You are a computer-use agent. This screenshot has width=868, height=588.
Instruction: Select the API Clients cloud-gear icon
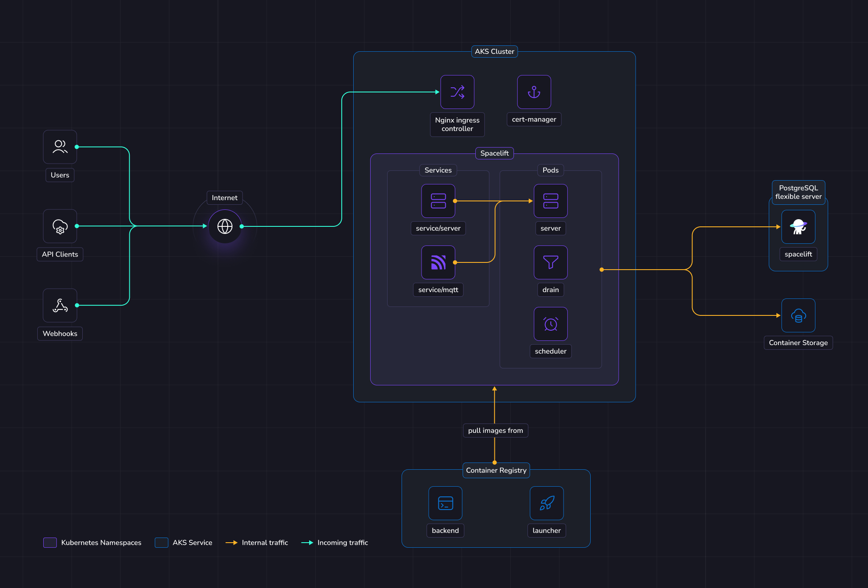60,226
